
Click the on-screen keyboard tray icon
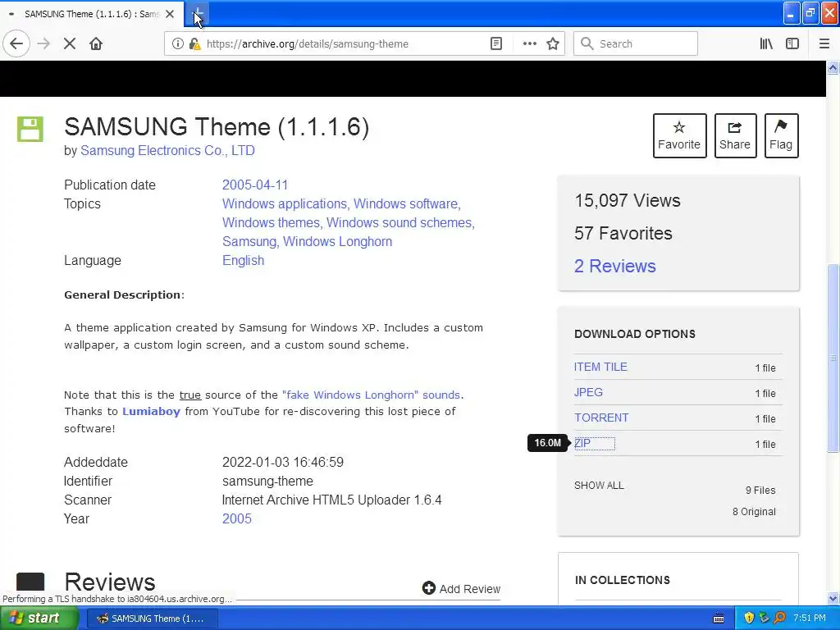[x=719, y=619]
